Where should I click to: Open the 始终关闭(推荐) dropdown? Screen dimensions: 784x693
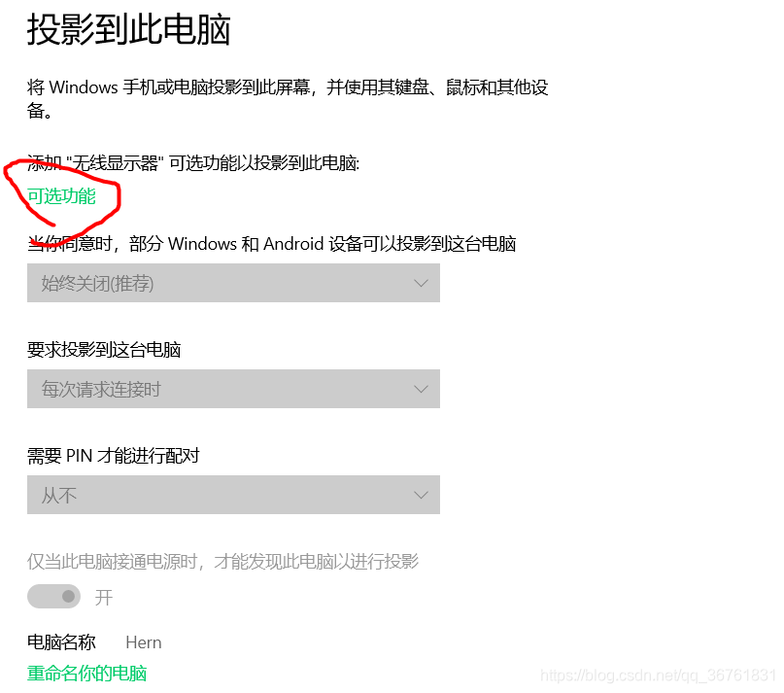(233, 283)
